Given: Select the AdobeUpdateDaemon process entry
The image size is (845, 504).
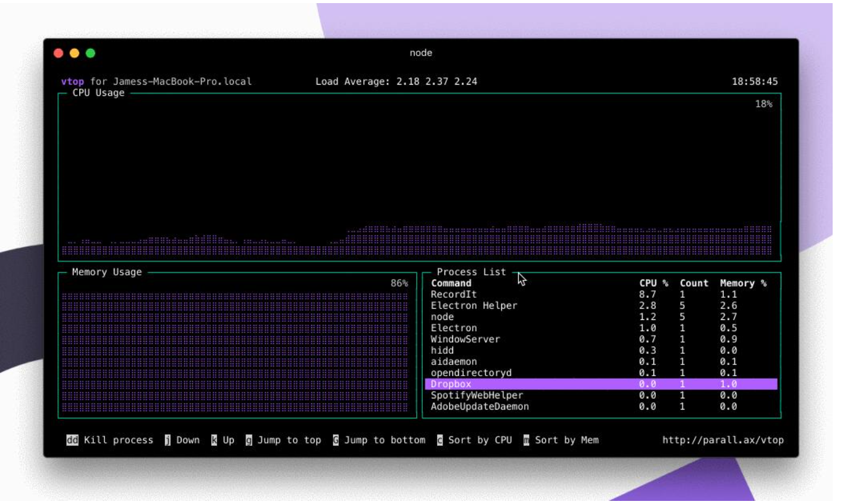Looking at the screenshot, I should point(480,406).
